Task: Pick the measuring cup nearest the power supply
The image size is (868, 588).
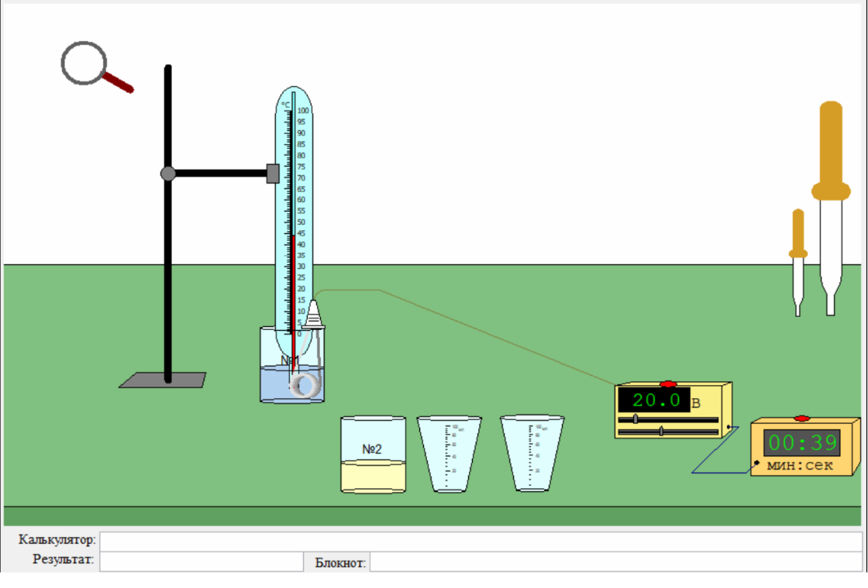Action: 532,454
